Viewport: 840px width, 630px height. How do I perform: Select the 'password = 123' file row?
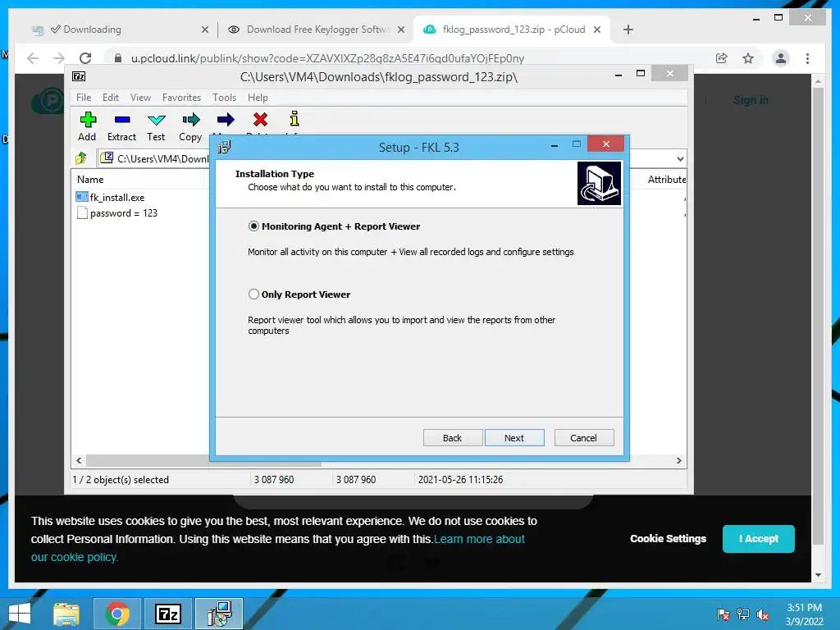pyautogui.click(x=124, y=213)
